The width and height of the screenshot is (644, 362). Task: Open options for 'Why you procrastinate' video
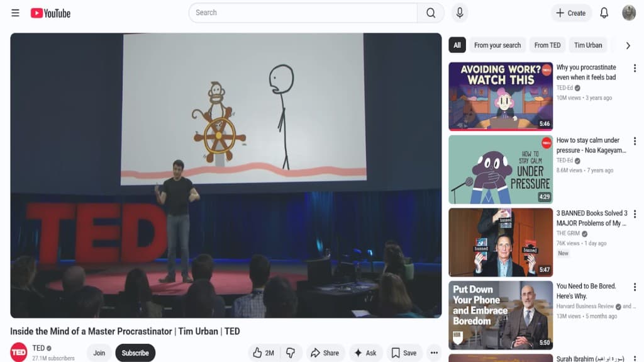[x=635, y=68]
